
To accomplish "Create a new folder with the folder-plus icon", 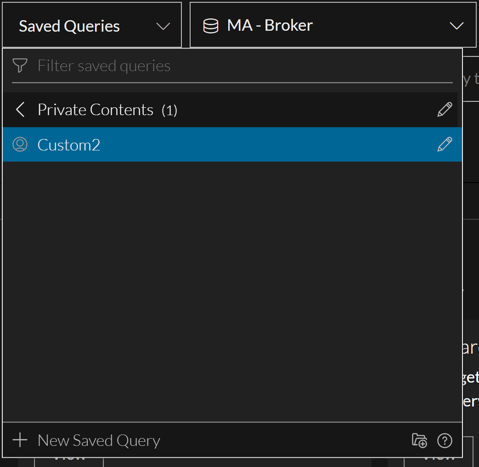I will (419, 440).
